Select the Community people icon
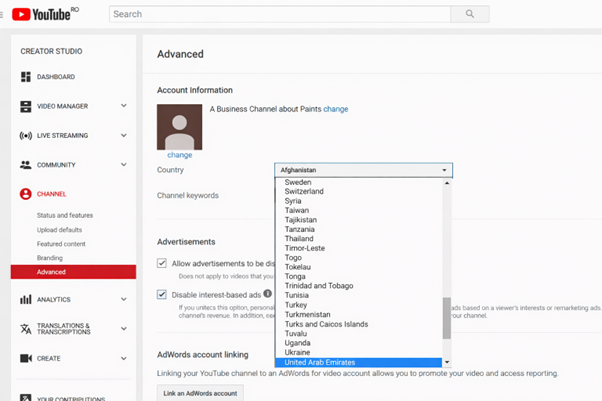 (x=26, y=165)
